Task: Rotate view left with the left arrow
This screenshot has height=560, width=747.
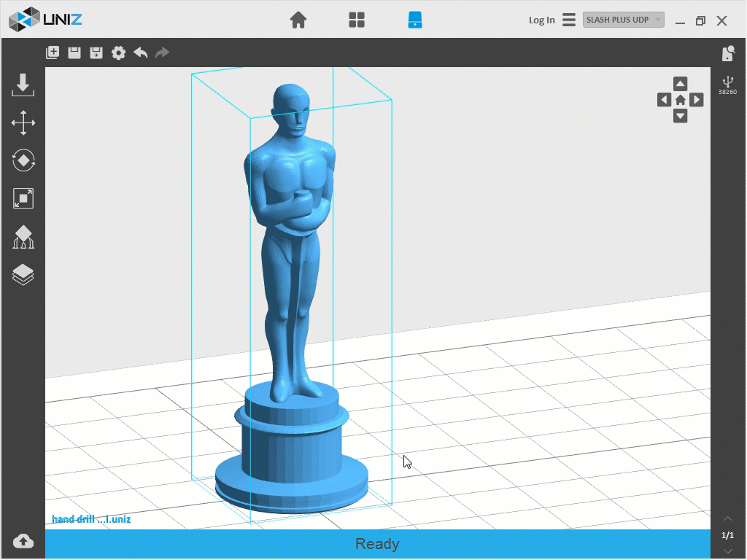Action: click(664, 100)
